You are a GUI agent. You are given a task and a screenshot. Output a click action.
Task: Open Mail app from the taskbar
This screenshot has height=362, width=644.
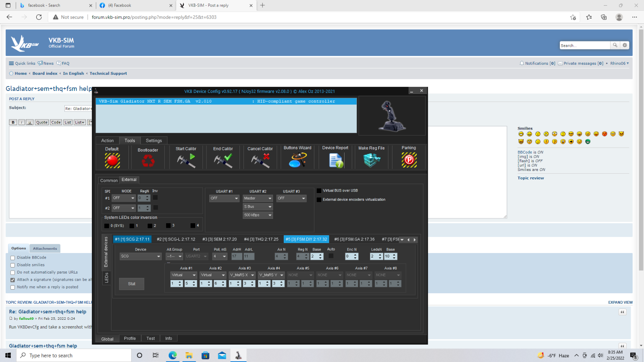222,356
